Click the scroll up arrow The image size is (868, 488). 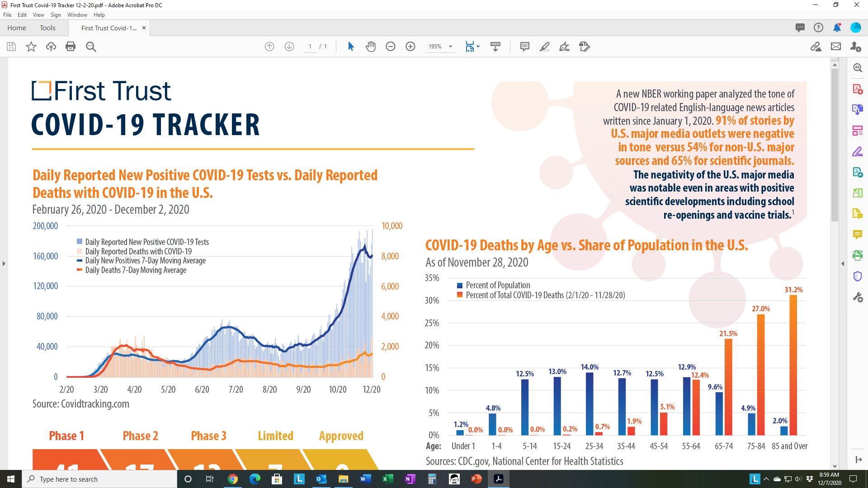(x=835, y=65)
